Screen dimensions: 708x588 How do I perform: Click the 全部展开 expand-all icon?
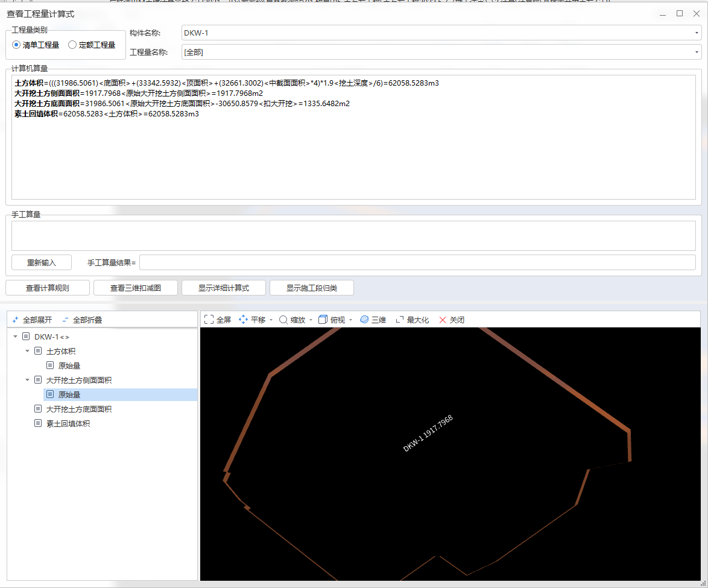15,320
